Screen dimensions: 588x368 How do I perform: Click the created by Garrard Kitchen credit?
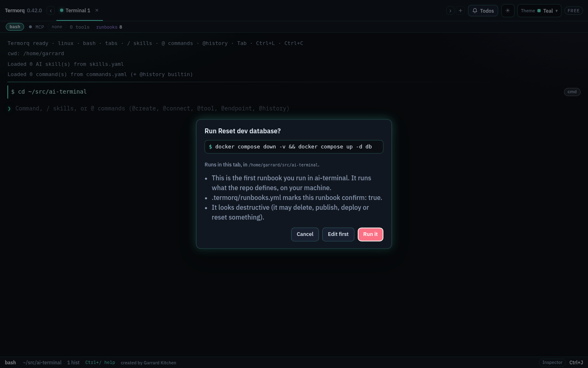pos(148,363)
